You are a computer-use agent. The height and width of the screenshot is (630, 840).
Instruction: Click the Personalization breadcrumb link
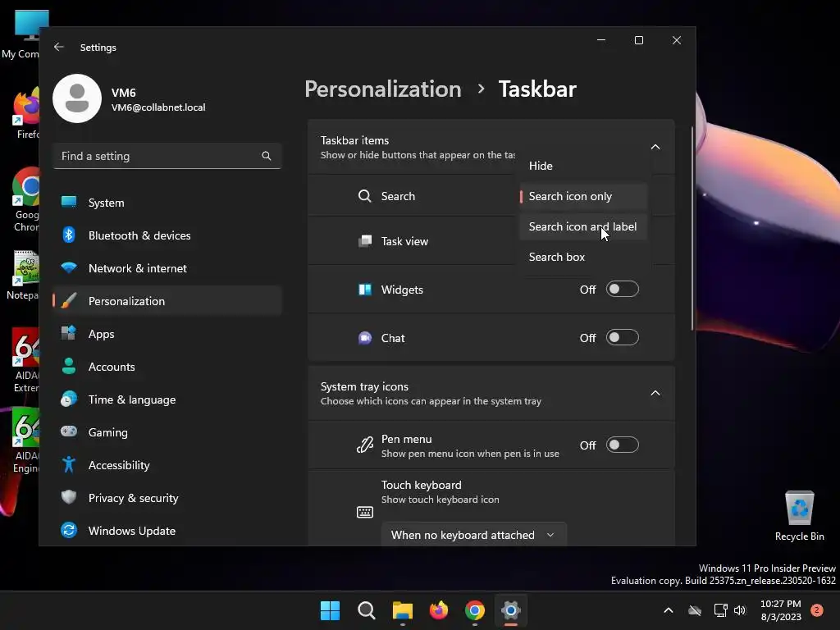pyautogui.click(x=382, y=89)
